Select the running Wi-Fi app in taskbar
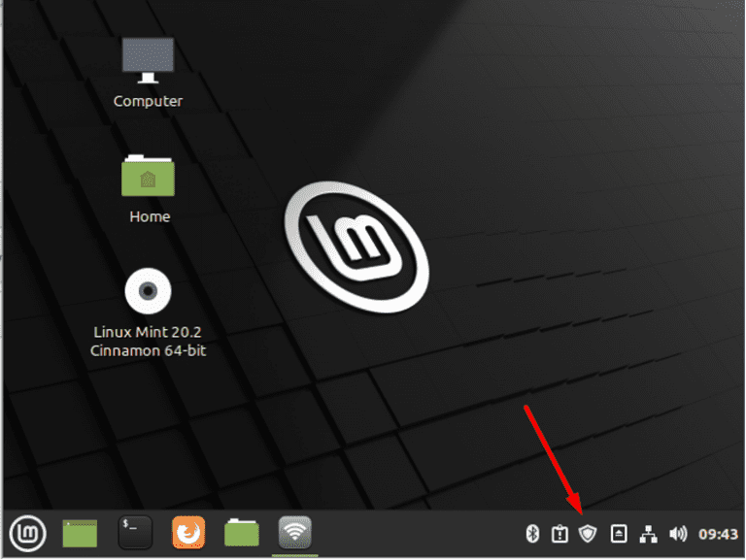 pyautogui.click(x=295, y=533)
